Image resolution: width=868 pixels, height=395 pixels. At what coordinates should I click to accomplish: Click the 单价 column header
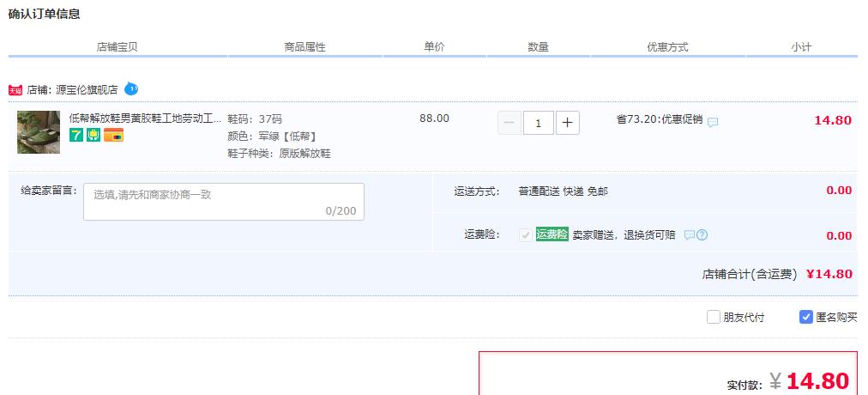point(435,47)
